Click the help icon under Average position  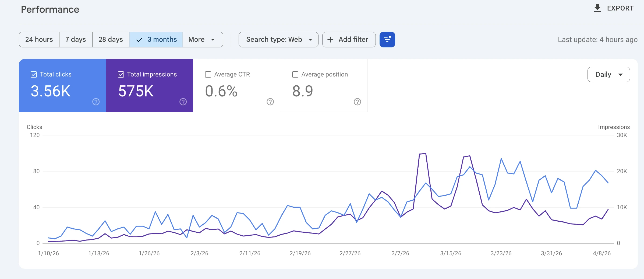357,102
